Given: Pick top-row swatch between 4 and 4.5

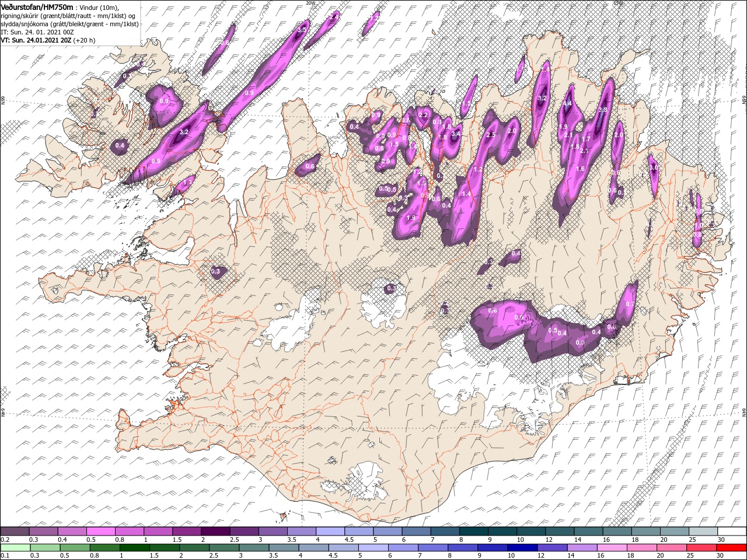Looking at the screenshot, I should coord(330,531).
